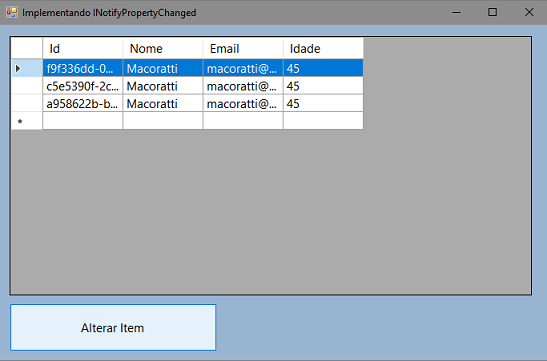Select the Idade column header
Image resolution: width=547 pixels, height=361 pixels.
323,48
